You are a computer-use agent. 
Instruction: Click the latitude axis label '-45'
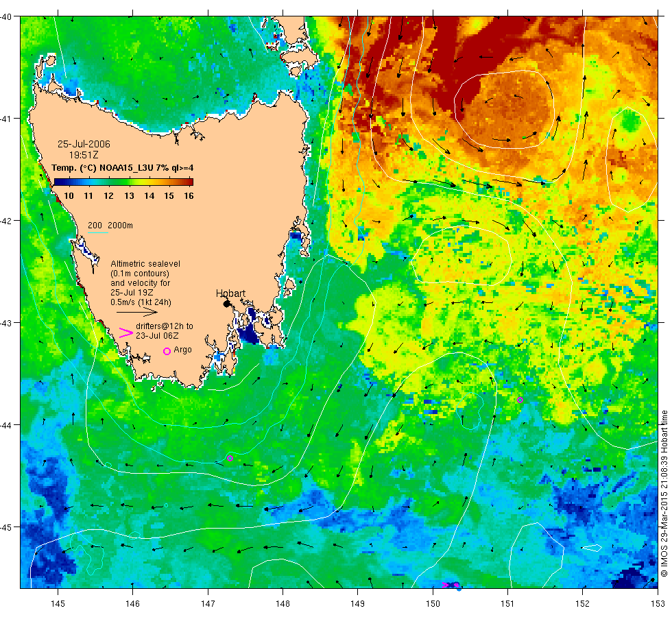click(x=6, y=527)
